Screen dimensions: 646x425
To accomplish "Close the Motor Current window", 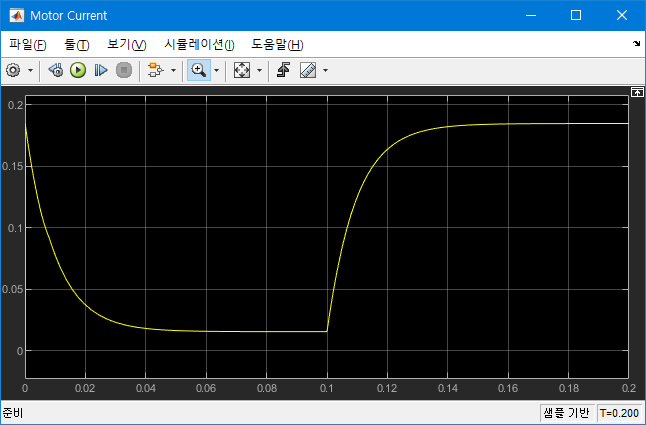I will [x=622, y=16].
